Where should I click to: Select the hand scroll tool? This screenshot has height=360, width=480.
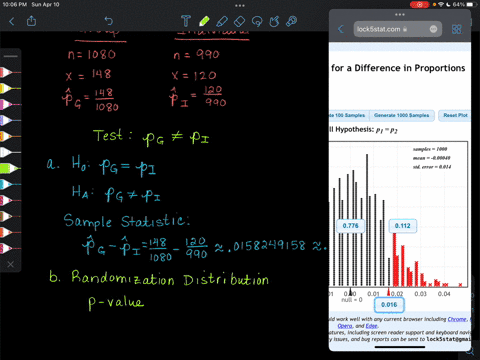(274, 21)
